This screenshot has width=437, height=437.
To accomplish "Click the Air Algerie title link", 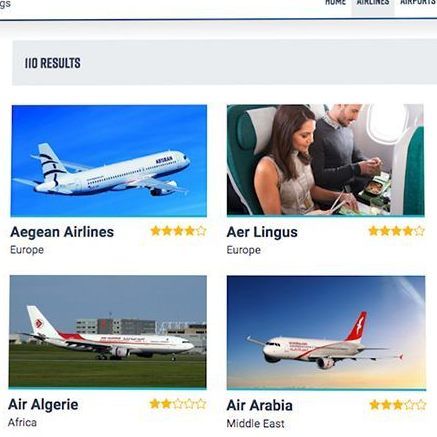I will click(x=43, y=405).
